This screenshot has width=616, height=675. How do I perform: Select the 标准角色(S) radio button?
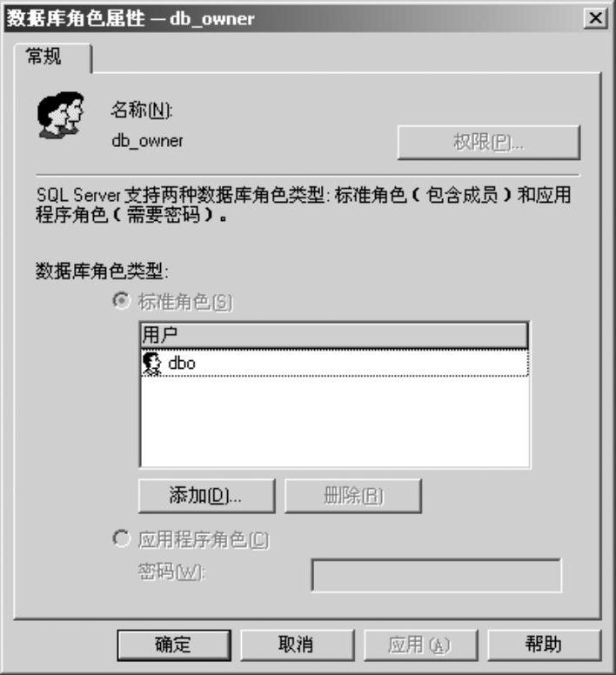click(x=121, y=300)
